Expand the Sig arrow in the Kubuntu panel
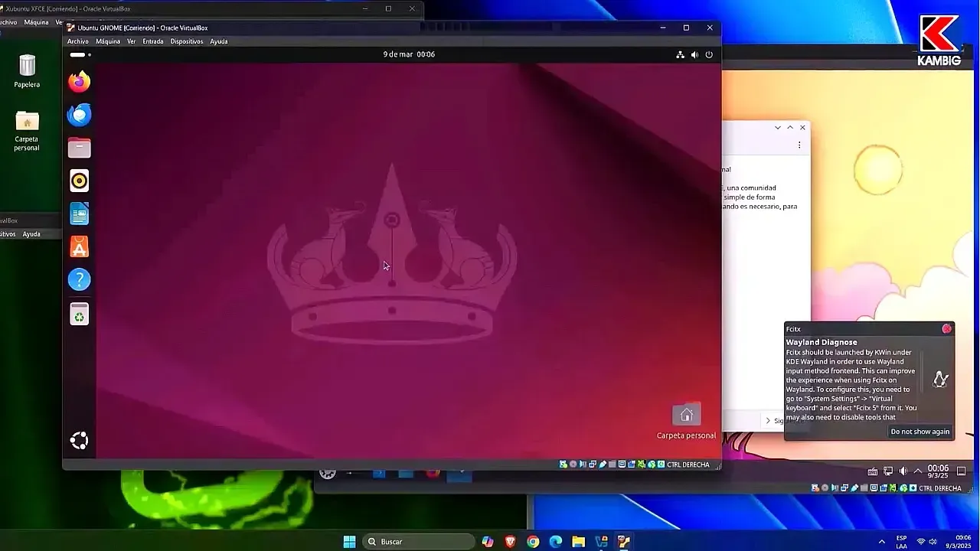This screenshot has width=980, height=551. 768,420
